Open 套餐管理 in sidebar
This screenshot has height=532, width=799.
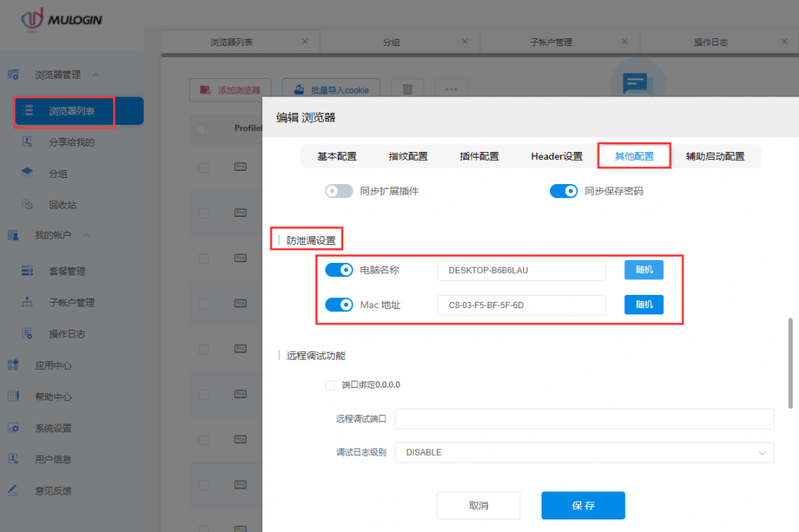click(x=67, y=271)
